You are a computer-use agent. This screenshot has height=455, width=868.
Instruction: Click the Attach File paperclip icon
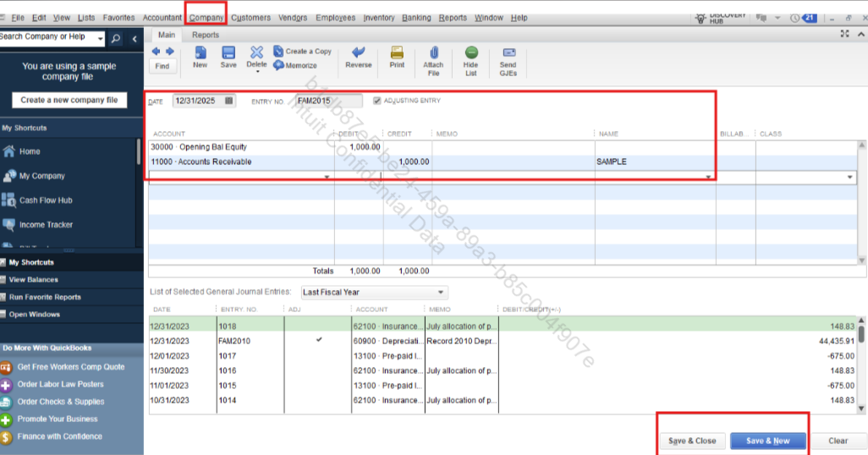click(433, 53)
